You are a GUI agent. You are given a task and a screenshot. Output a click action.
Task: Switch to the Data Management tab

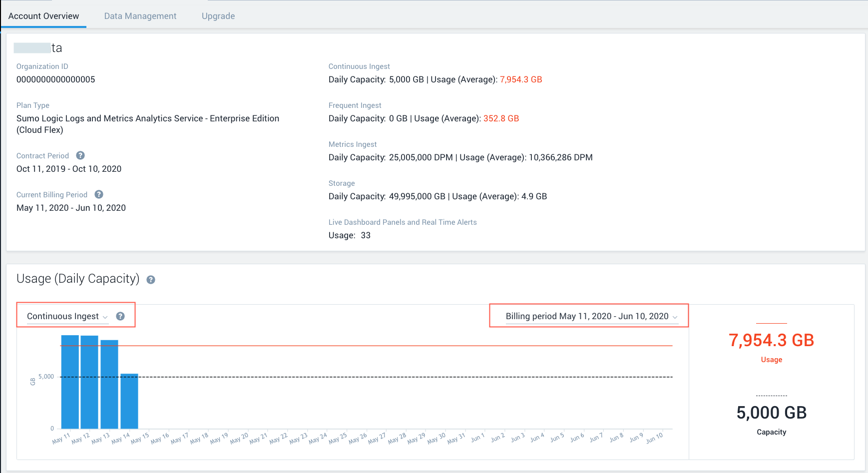tap(140, 15)
